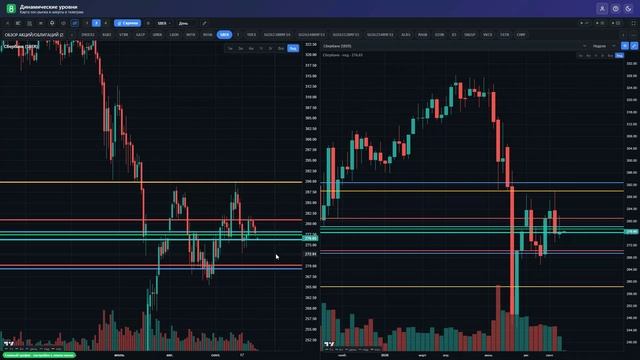This screenshot has width=640, height=360.
Task: Click the highlighted chart-mode icon in toolbar
Action: click(x=75, y=23)
